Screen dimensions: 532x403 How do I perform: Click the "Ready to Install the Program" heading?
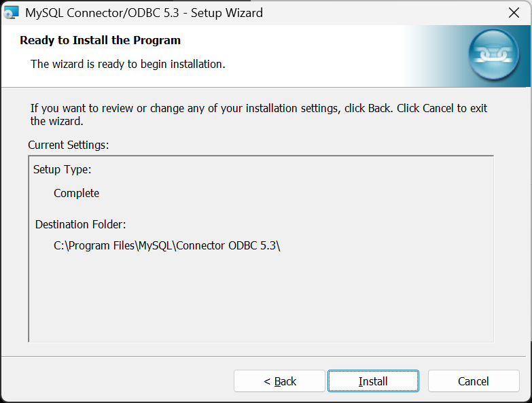point(100,40)
